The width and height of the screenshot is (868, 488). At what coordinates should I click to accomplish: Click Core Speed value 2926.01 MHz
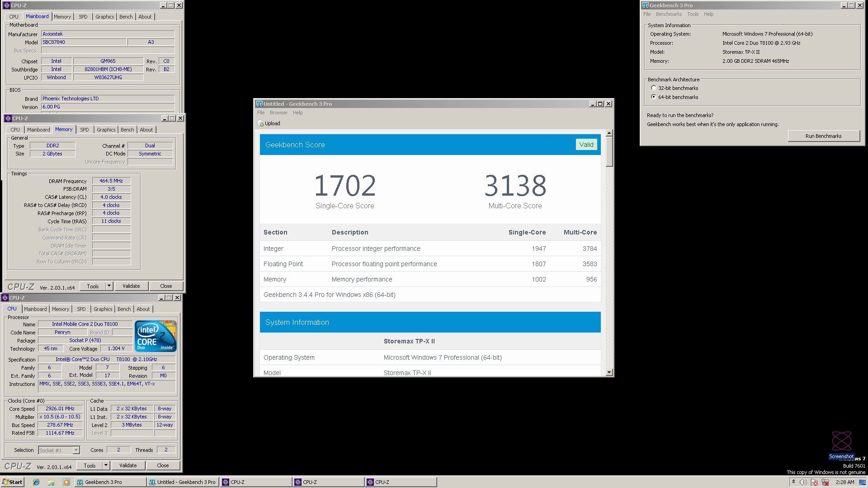coord(60,408)
